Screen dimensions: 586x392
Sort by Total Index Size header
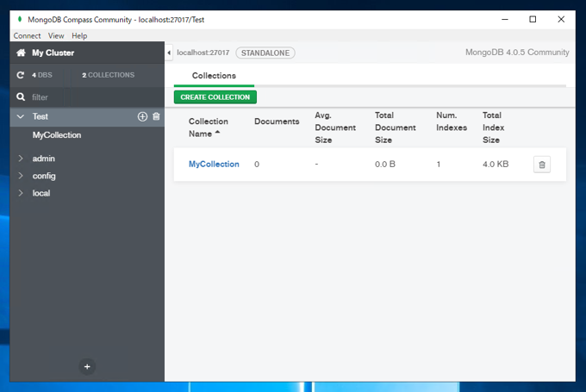click(493, 128)
